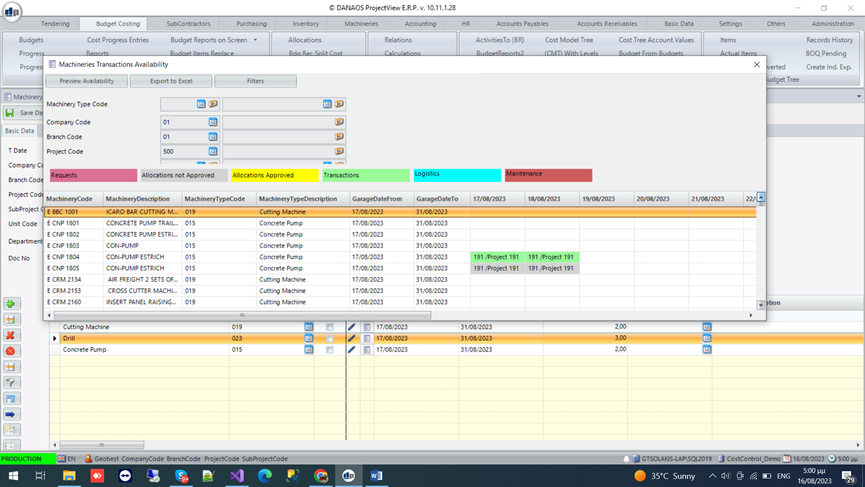The width and height of the screenshot is (865, 487).
Task: Expand the Budget Reports on Screen dropdown
Action: pos(255,40)
